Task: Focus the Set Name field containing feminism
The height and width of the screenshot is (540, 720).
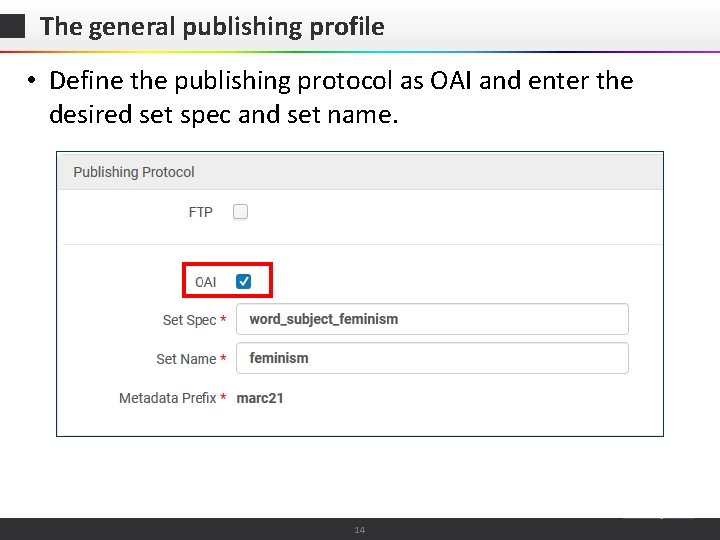Action: pyautogui.click(x=432, y=358)
